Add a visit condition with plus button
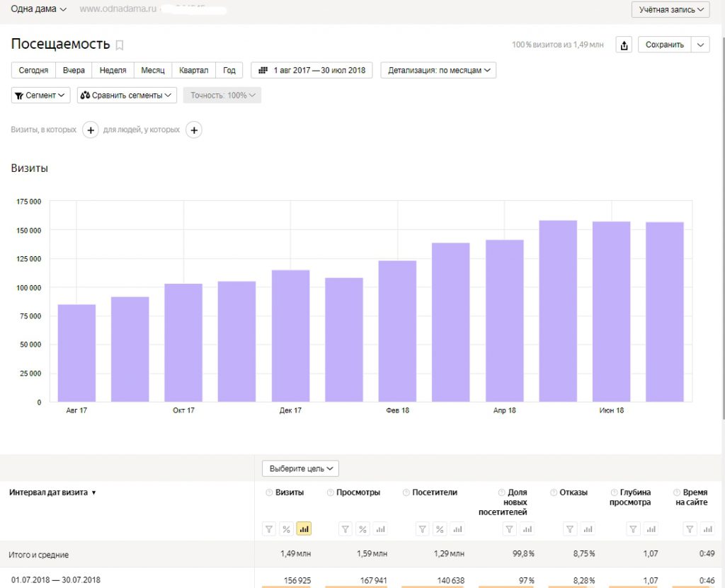Screen dimensions: 725x588 pos(91,130)
